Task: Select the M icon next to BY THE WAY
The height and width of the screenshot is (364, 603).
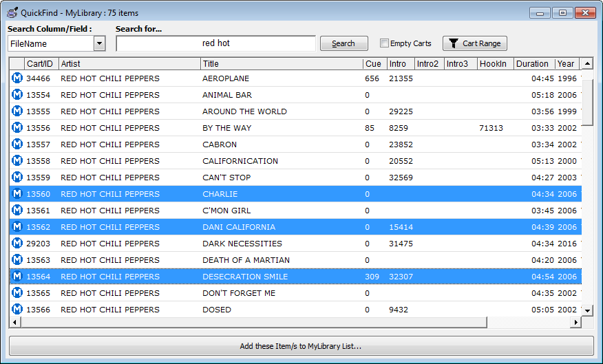Action: (x=17, y=128)
